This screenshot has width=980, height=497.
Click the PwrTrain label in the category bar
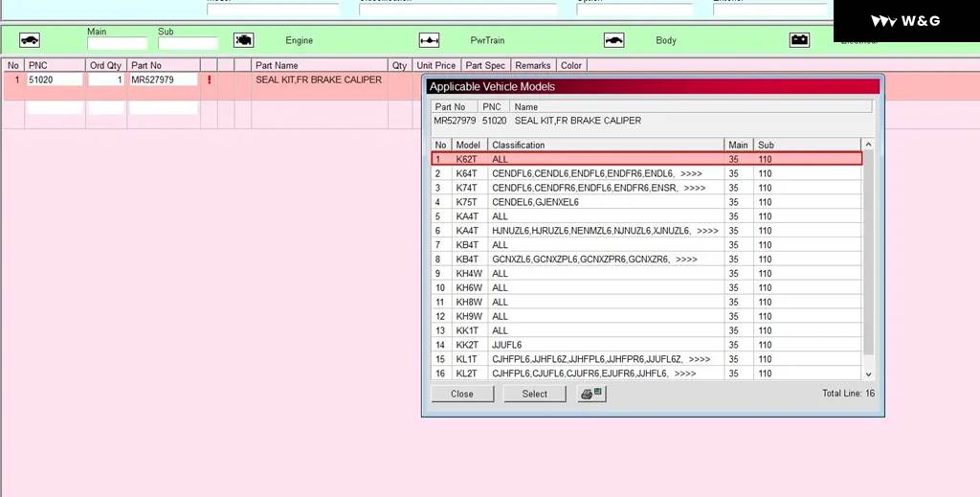[487, 40]
